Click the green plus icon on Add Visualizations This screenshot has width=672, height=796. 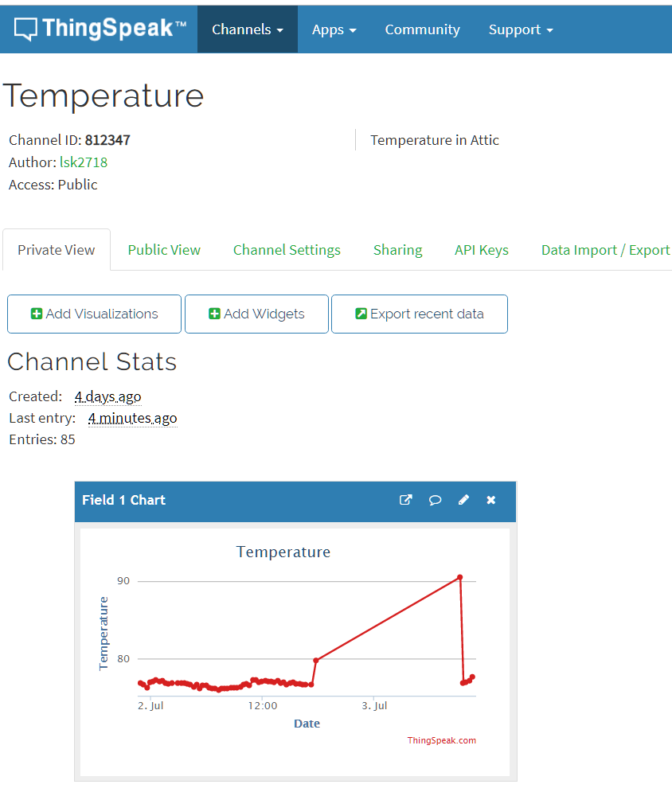[x=37, y=314]
